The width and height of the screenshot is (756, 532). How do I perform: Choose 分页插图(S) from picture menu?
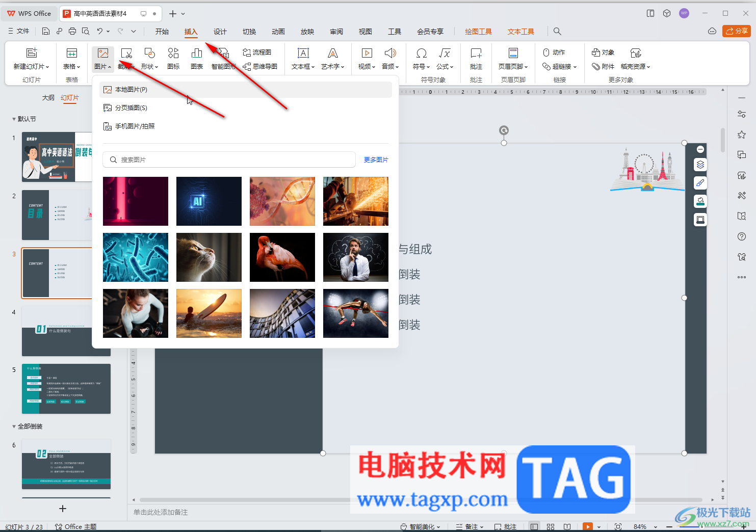(x=246, y=108)
